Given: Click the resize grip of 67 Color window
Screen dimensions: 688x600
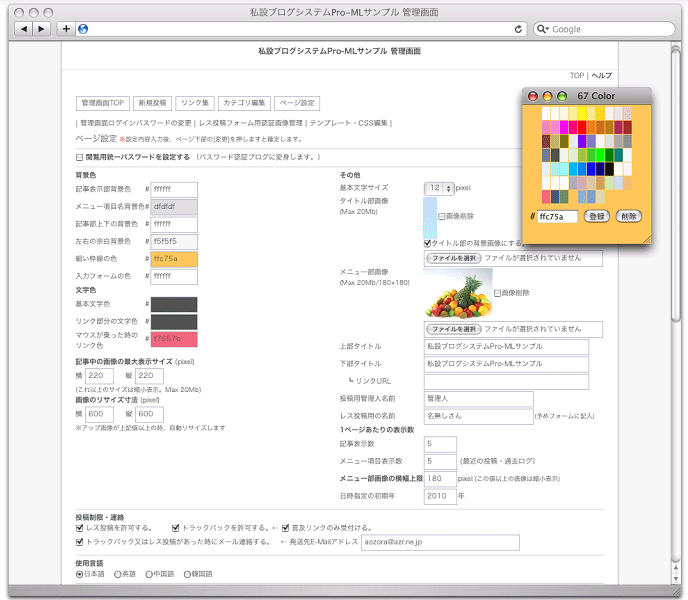Looking at the screenshot, I should point(646,237).
